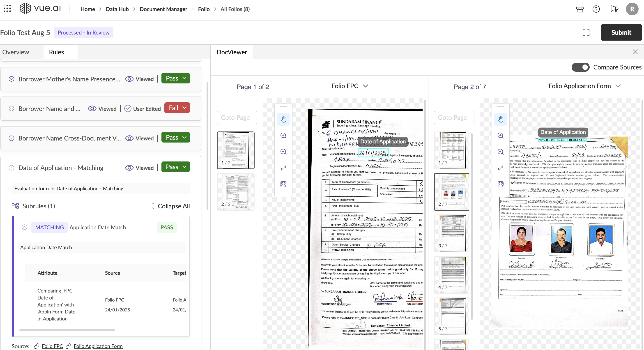The height and width of the screenshot is (350, 644).
Task: Turn off the Compare Sources toggle
Action: [x=580, y=67]
